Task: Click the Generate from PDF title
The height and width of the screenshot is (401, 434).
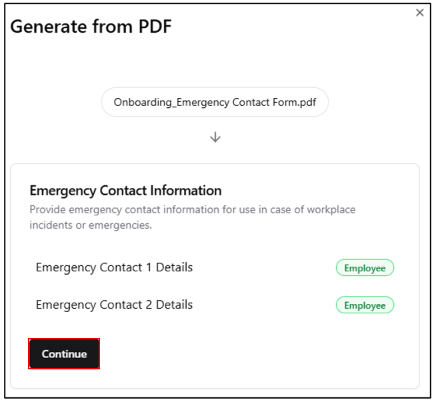Action: click(91, 26)
